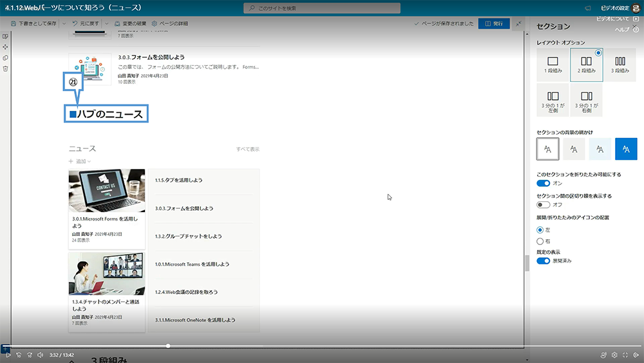Image resolution: width=644 pixels, height=363 pixels.
Task: Open 1.3.4.チャットのメンバーと通話しよう card title
Action: point(106,305)
